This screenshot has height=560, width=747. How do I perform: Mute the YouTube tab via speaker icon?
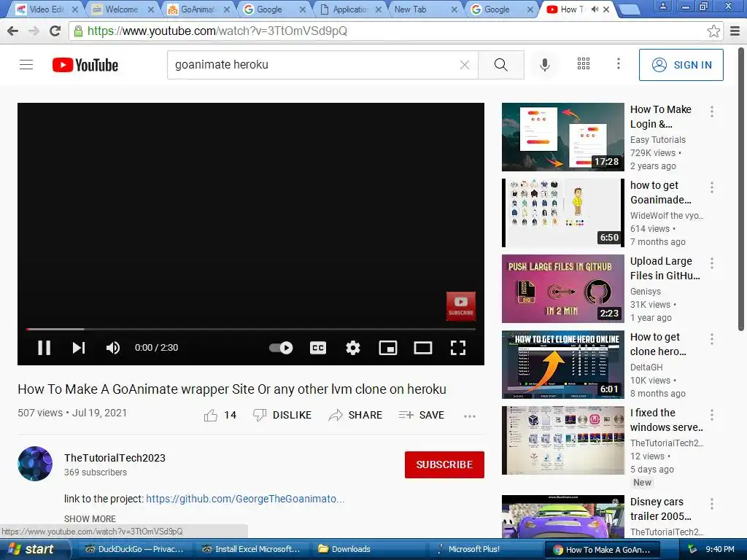tap(595, 9)
